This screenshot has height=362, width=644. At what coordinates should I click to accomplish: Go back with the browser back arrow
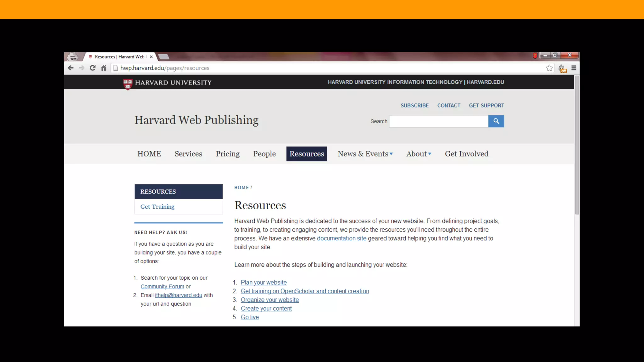coord(71,68)
